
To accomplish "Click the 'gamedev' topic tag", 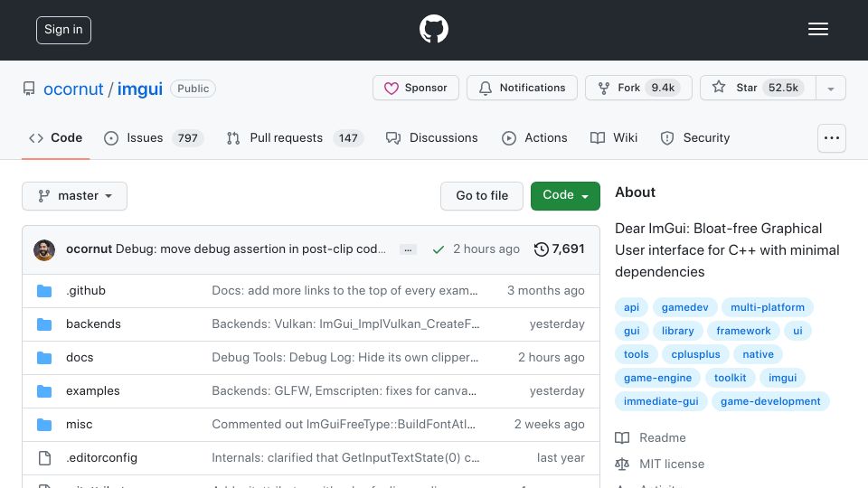I will [x=684, y=307].
